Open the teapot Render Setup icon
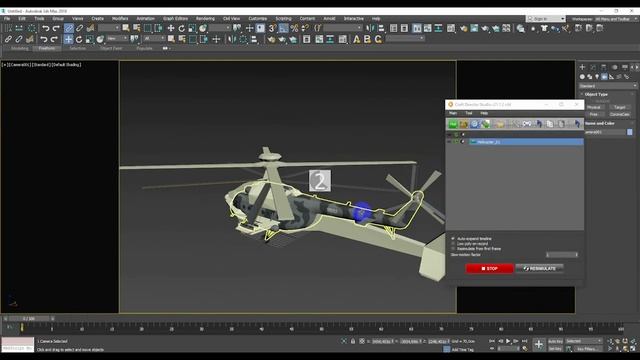Image resolution: width=640 pixels, height=360 pixels. coord(463,28)
